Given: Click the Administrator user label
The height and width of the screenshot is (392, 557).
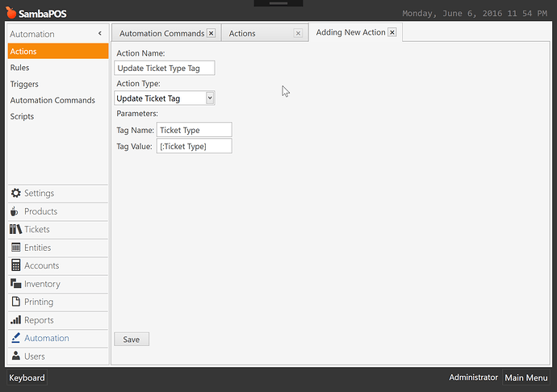Looking at the screenshot, I should click(473, 377).
